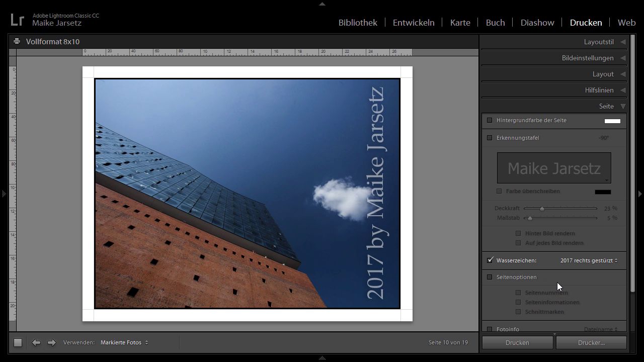The height and width of the screenshot is (362, 644).
Task: Click the printer icon beside Vollformat 8x10
Action: [17, 41]
